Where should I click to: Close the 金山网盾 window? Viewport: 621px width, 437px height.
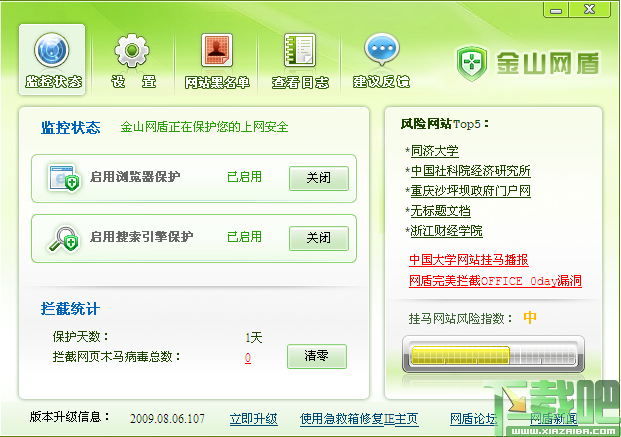(589, 10)
